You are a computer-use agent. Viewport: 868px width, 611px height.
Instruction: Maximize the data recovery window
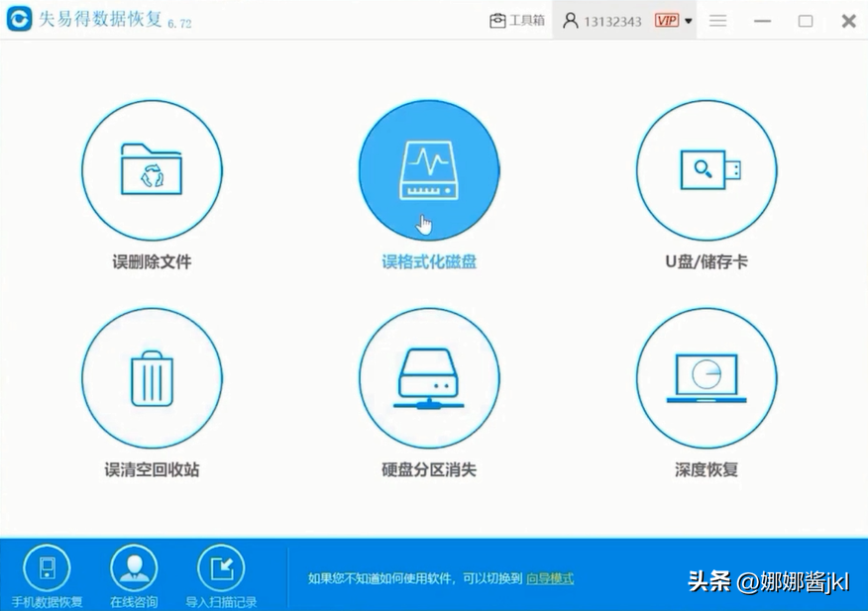pos(806,21)
